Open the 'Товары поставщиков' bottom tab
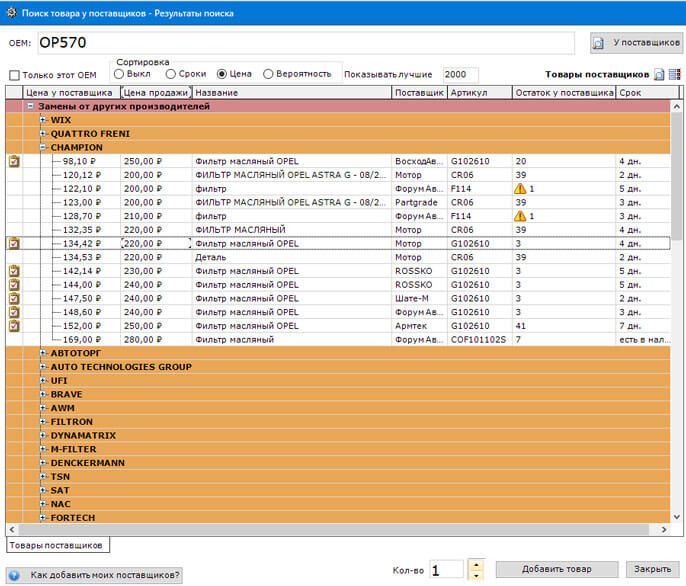The height and width of the screenshot is (586, 686). (x=57, y=546)
